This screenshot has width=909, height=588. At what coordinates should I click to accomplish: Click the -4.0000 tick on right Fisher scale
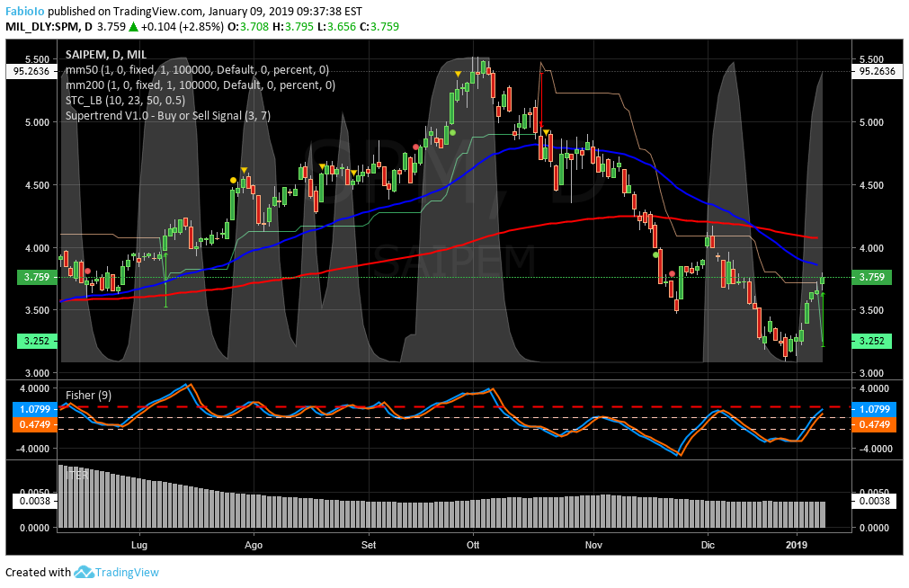874,449
